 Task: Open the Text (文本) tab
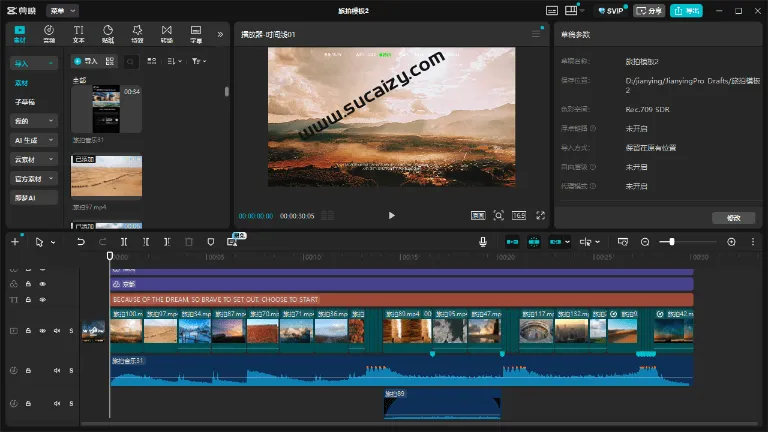click(x=78, y=34)
